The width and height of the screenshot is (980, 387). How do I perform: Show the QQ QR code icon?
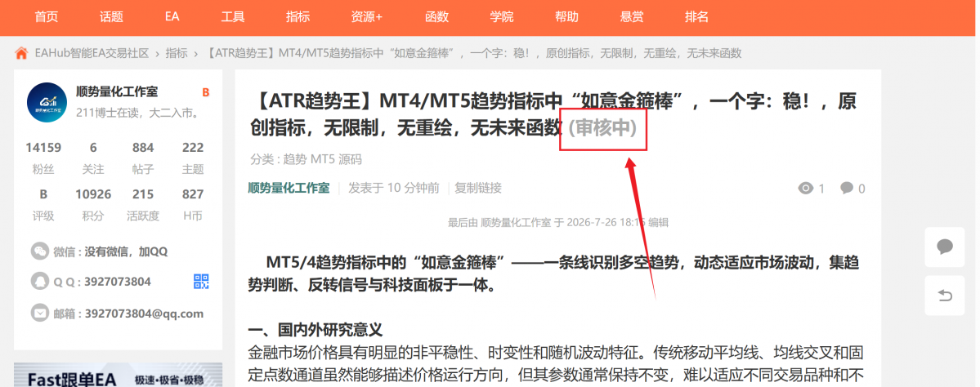tap(201, 282)
